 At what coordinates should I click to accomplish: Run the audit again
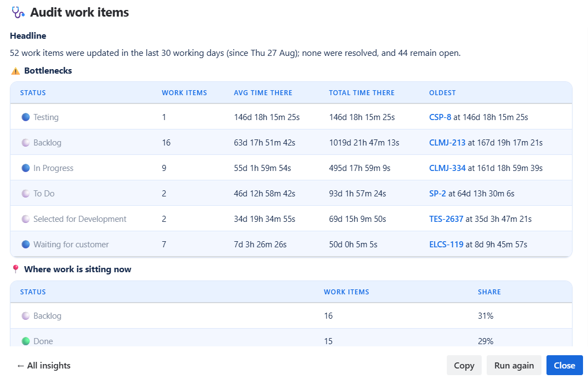pos(514,365)
